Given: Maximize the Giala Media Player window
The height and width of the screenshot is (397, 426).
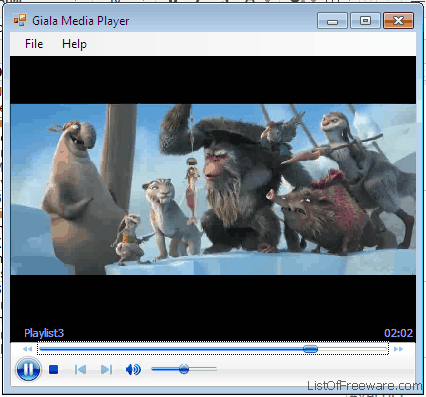Looking at the screenshot, I should tap(365, 21).
